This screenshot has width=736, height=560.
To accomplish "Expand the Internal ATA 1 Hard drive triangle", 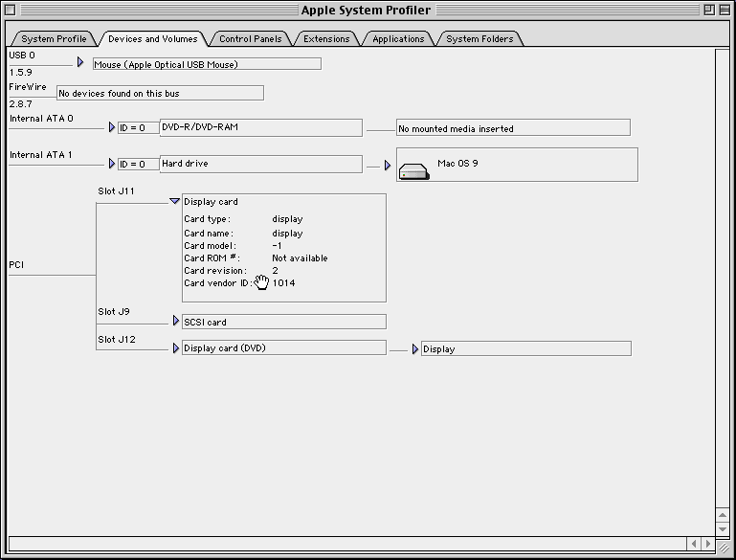I will point(112,164).
